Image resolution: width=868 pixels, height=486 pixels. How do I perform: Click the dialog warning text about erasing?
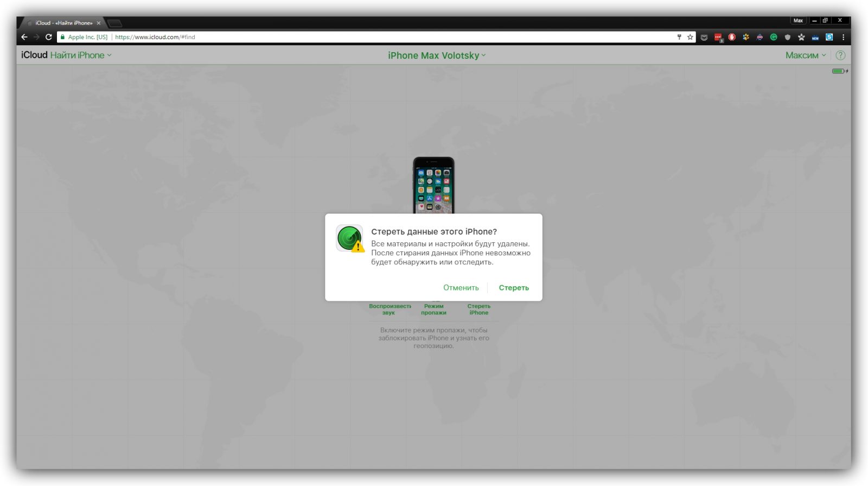[x=451, y=253]
